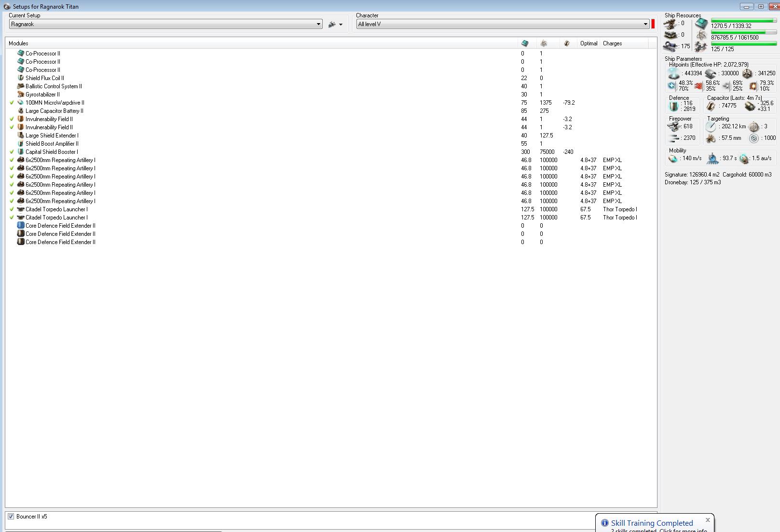Open the Character dropdown showing All level V
This screenshot has width=780, height=532.
503,24
